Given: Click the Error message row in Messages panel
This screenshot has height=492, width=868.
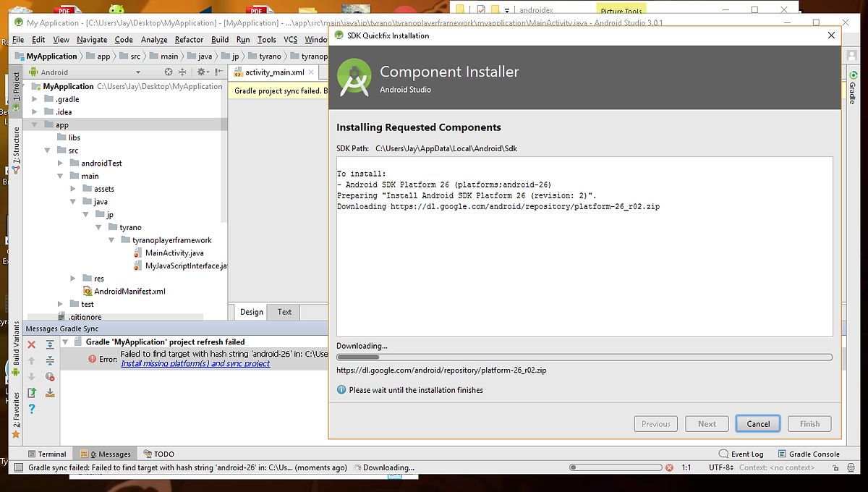Looking at the screenshot, I should click(x=194, y=359).
